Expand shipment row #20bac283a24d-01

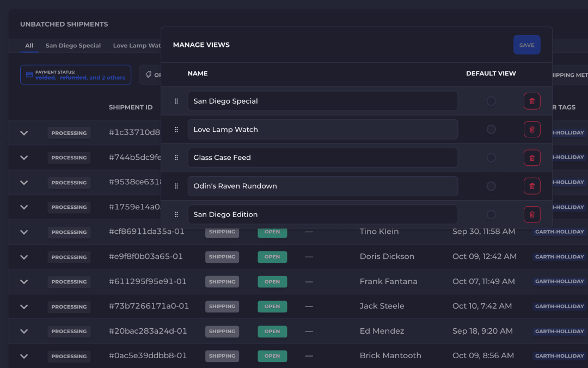[x=24, y=331]
